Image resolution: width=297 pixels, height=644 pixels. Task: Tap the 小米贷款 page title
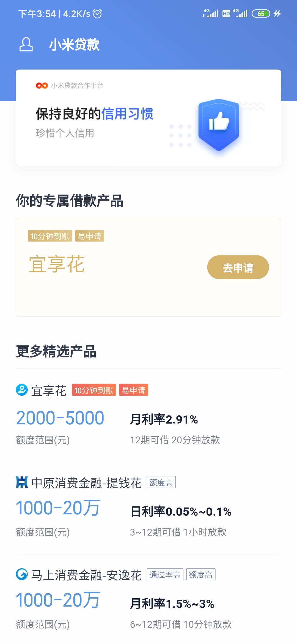click(74, 45)
